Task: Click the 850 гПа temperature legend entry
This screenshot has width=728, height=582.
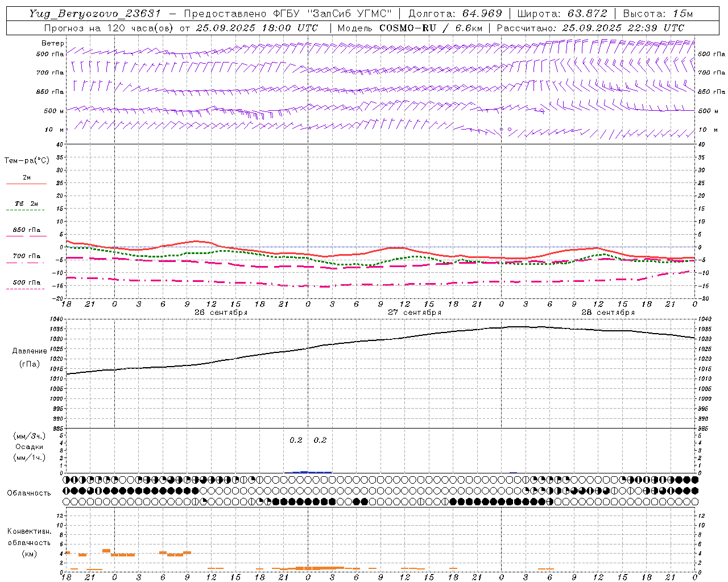Action: [x=27, y=230]
